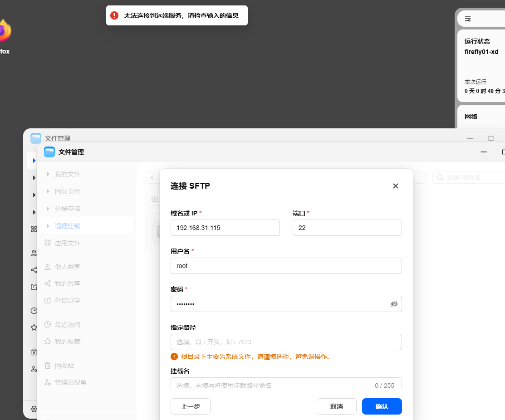Screen dimensions: 505x420
Task: Click the firefly01-xd device name
Action: 481,52
